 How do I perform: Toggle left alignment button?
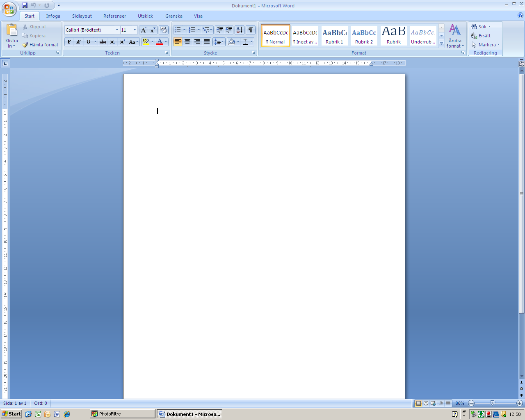tap(178, 42)
